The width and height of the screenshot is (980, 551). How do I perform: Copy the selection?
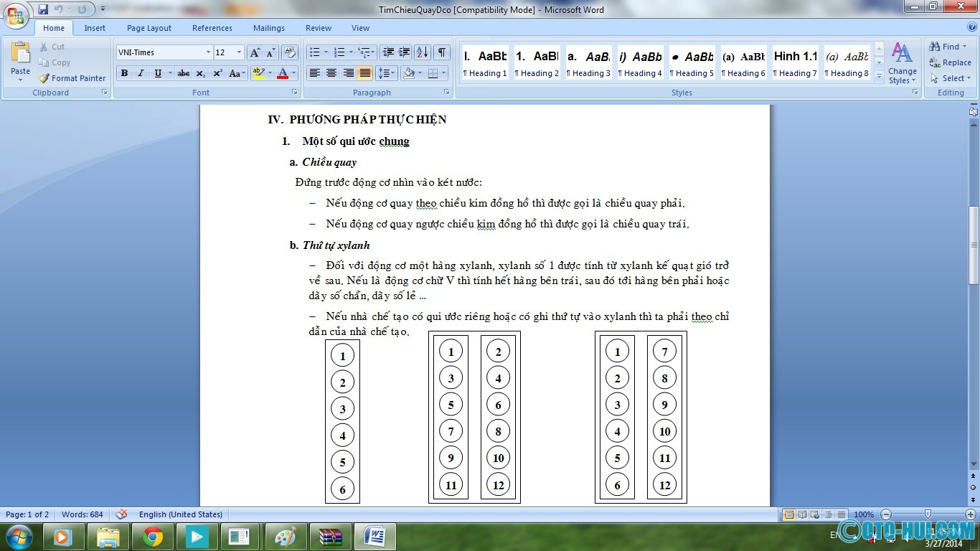(55, 62)
